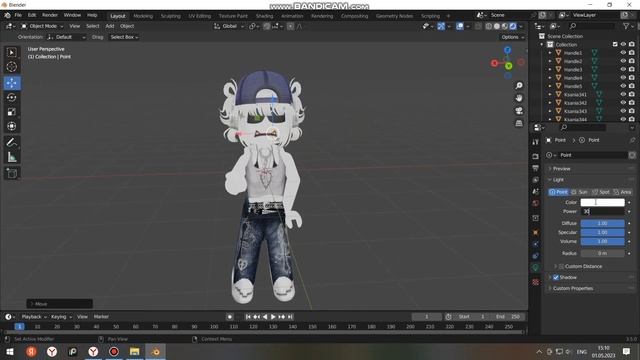Click the Blender icon in the taskbar
Viewport: 640px width, 360px height.
tap(156, 351)
